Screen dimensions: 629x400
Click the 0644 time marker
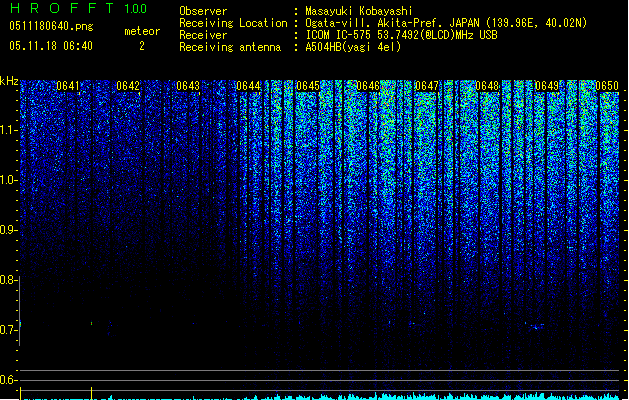coord(248,86)
